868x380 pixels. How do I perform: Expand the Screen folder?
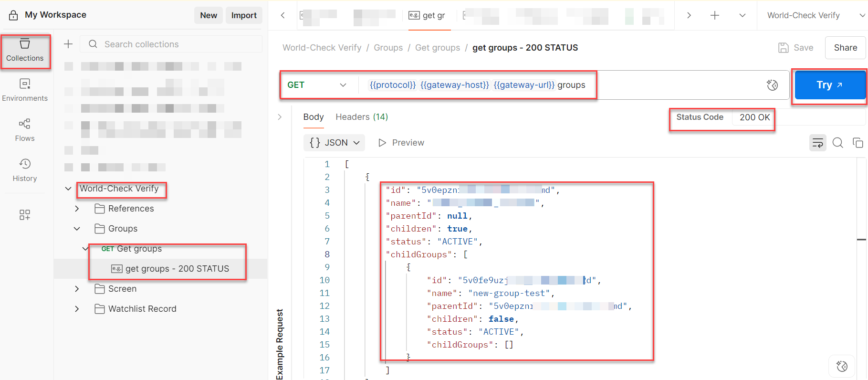77,289
